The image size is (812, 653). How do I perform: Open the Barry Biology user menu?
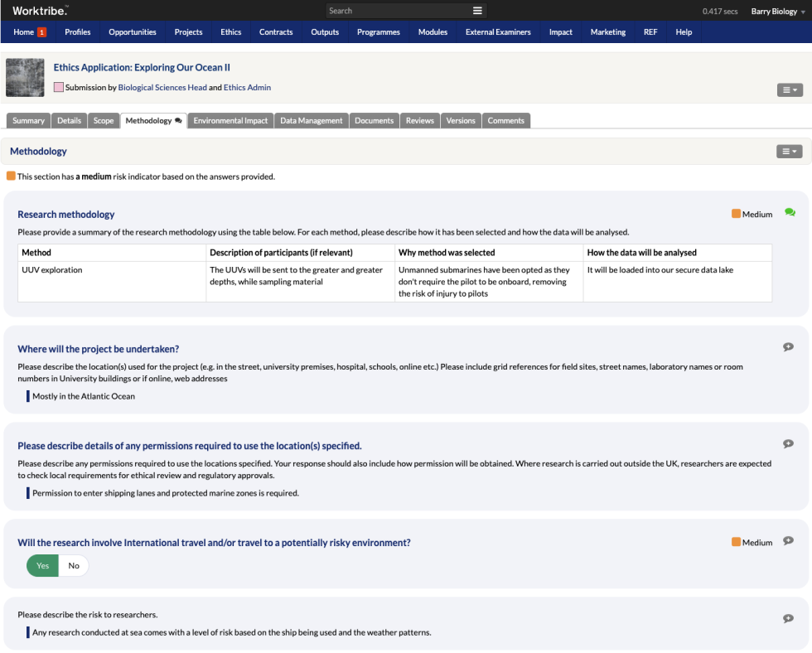(x=775, y=11)
